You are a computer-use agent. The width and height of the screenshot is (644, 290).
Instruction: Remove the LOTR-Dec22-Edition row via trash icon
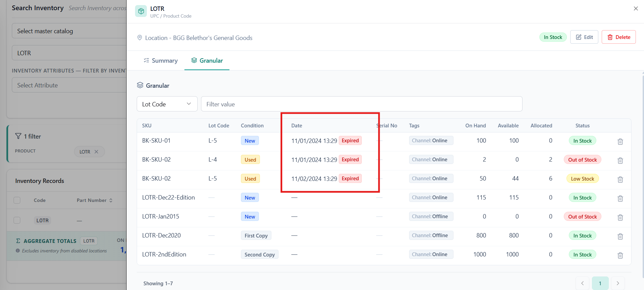tap(620, 198)
